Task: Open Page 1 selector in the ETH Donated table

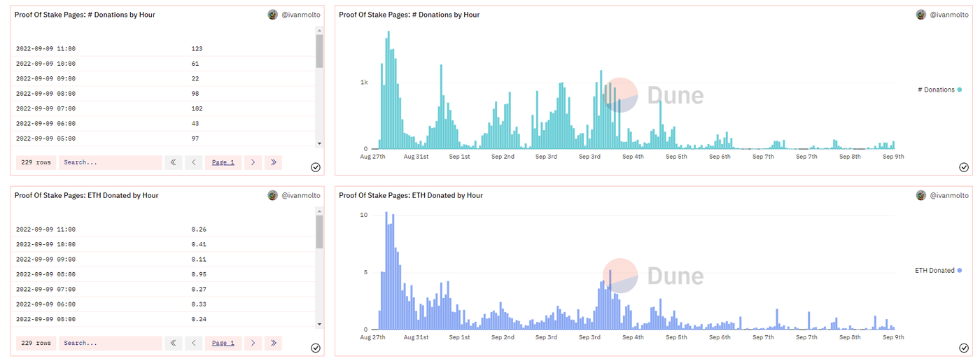Action: [x=223, y=343]
